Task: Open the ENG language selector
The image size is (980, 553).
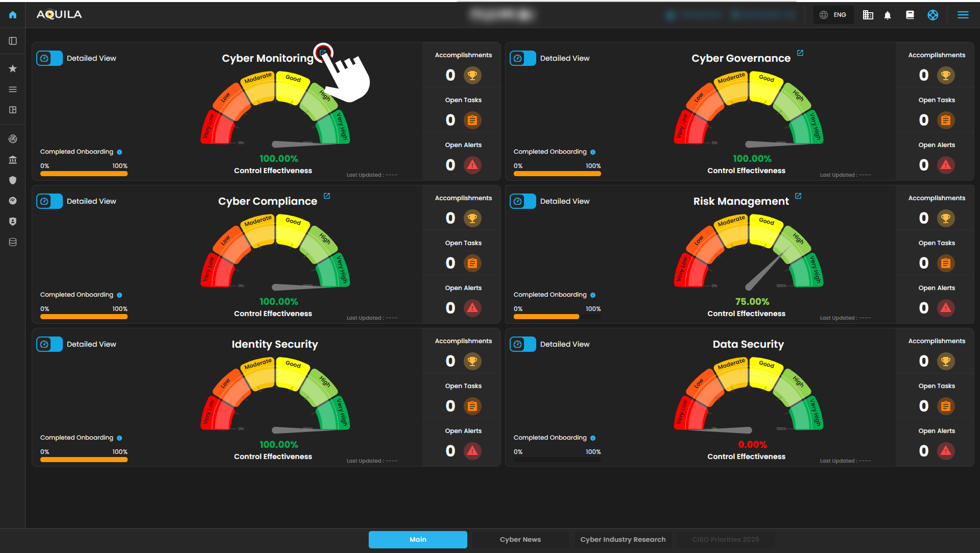Action: pyautogui.click(x=833, y=15)
